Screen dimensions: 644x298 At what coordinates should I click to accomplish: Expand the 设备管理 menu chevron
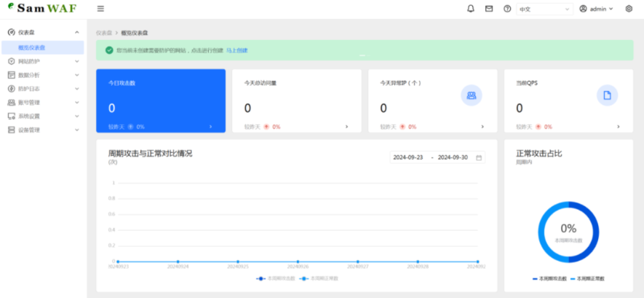tap(77, 130)
